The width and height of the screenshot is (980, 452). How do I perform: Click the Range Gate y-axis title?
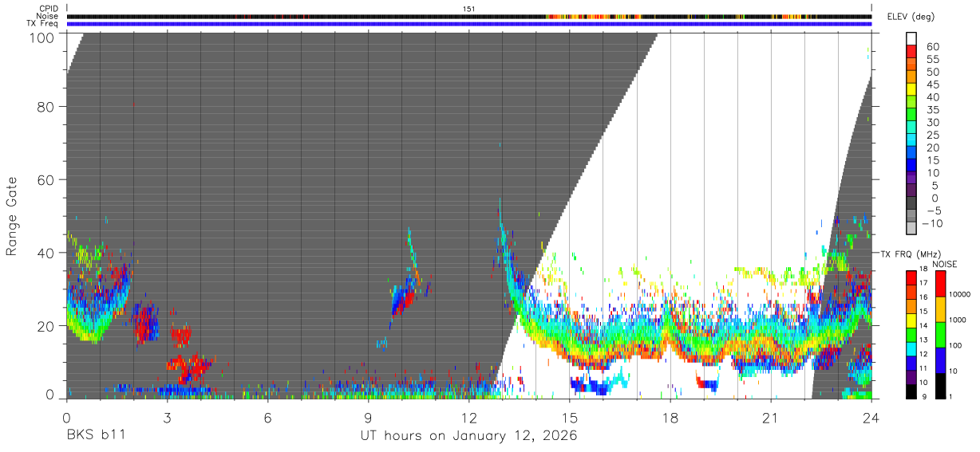pyautogui.click(x=12, y=216)
